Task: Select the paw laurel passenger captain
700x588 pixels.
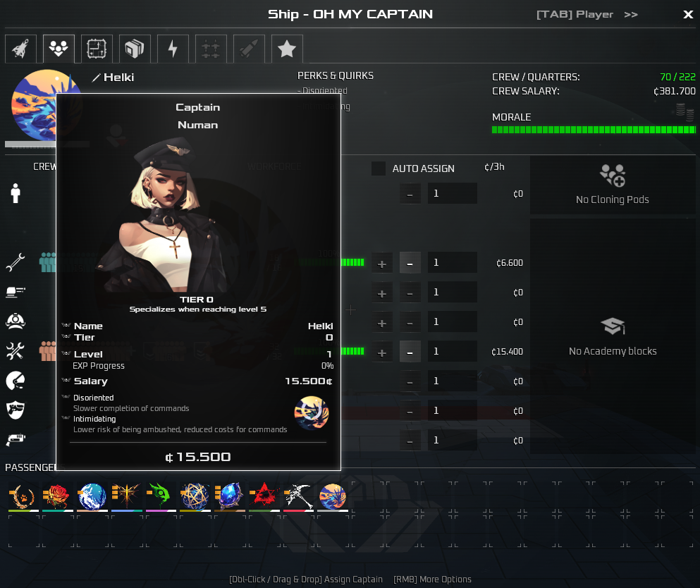Action: pos(23,496)
